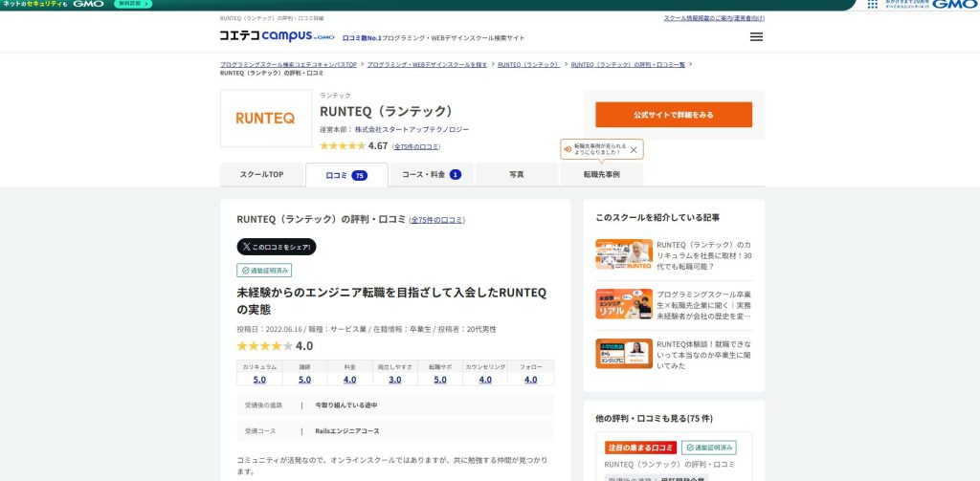Click 公式サイトで詳細をみる button
The height and width of the screenshot is (481, 980).
coord(674,115)
